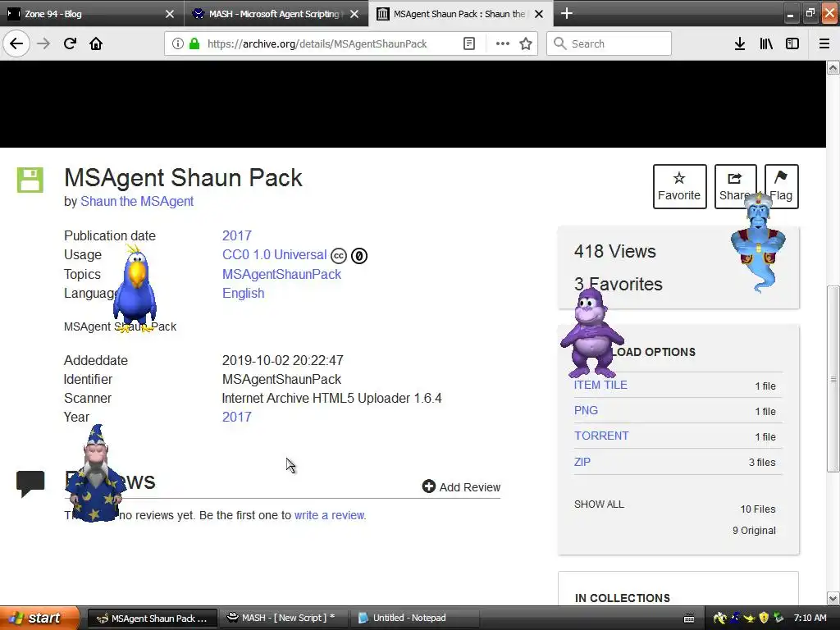Expand the ZIP download option
Image resolution: width=840 pixels, height=630 pixels.
click(x=582, y=462)
